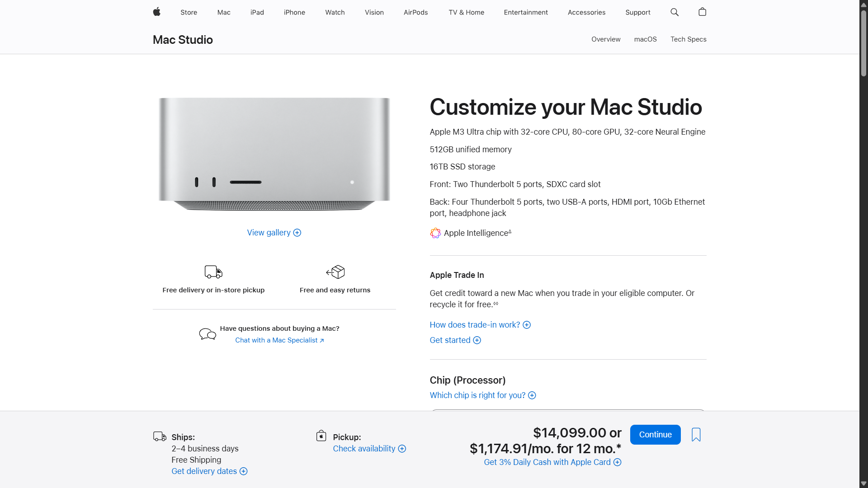Expand Which chip is right for you?
The height and width of the screenshot is (488, 868).
pyautogui.click(x=482, y=395)
